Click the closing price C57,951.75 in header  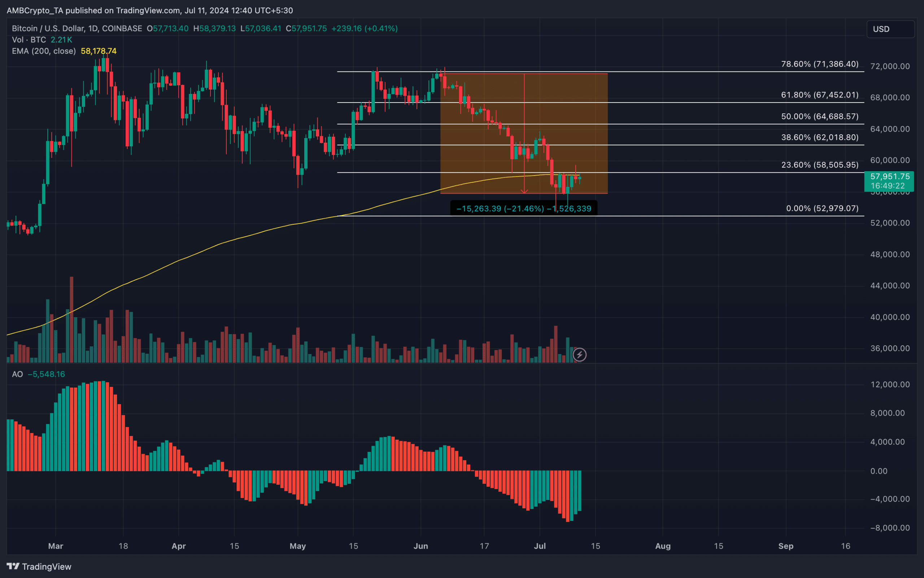[x=306, y=29]
